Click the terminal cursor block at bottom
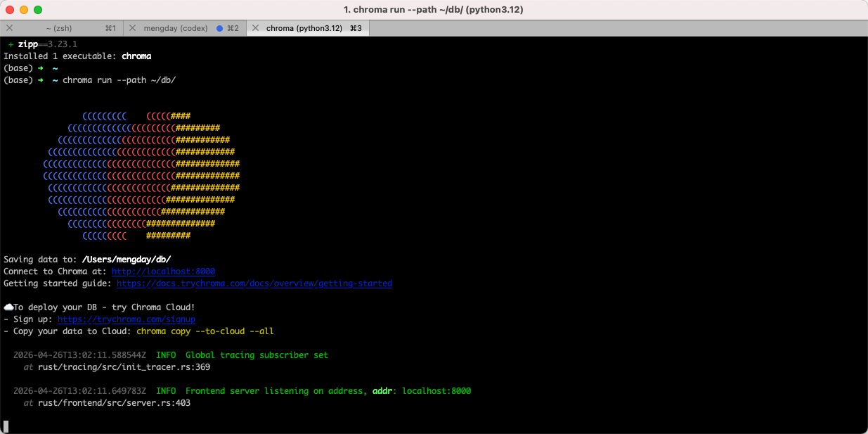Screen dimensions: 868x434 (x=6, y=426)
